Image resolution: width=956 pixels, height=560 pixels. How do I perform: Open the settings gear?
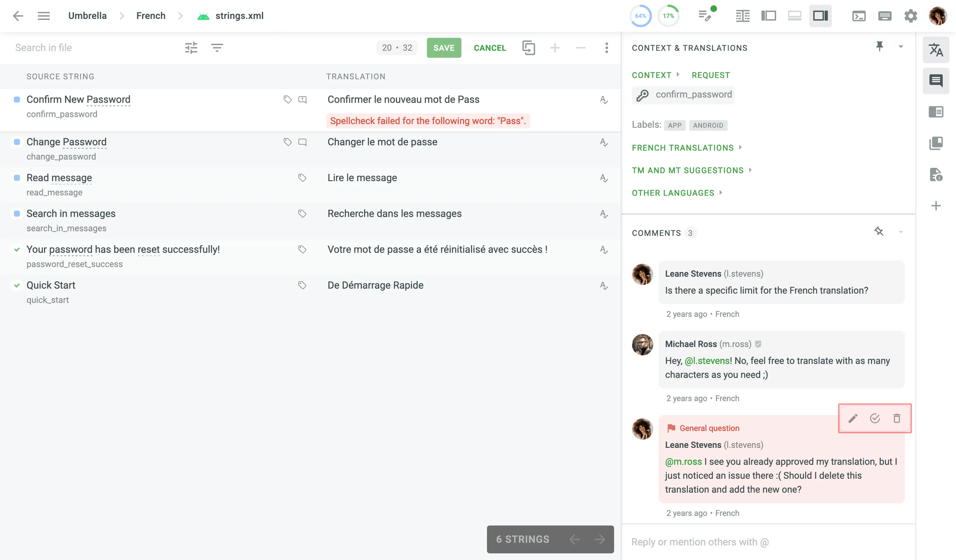click(x=911, y=16)
